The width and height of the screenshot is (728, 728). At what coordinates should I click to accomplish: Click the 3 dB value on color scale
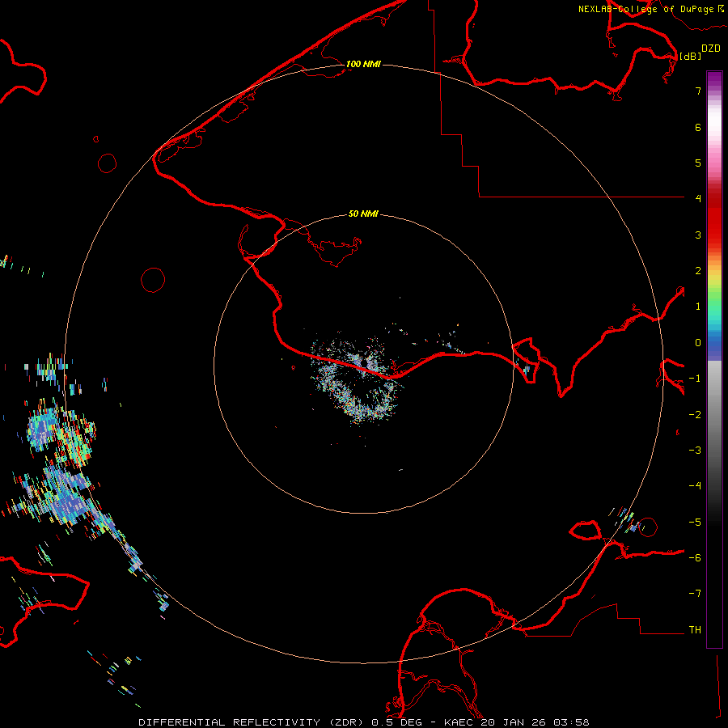click(698, 235)
